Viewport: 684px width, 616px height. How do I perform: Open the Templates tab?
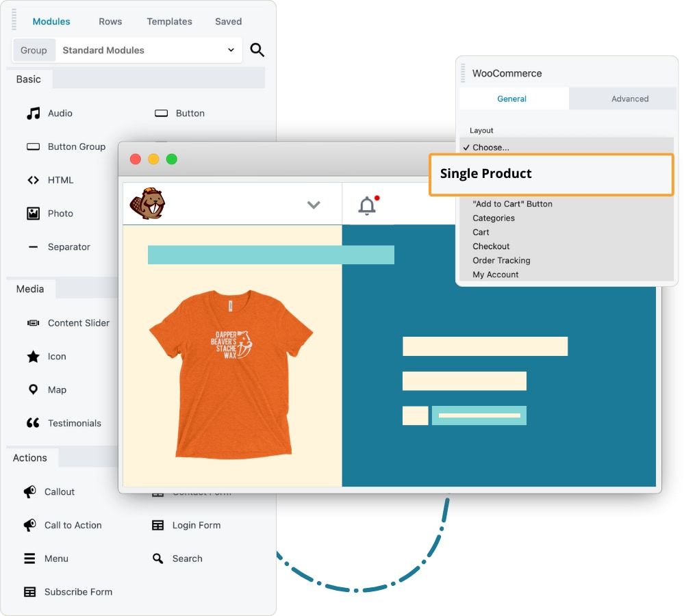pyautogui.click(x=169, y=21)
